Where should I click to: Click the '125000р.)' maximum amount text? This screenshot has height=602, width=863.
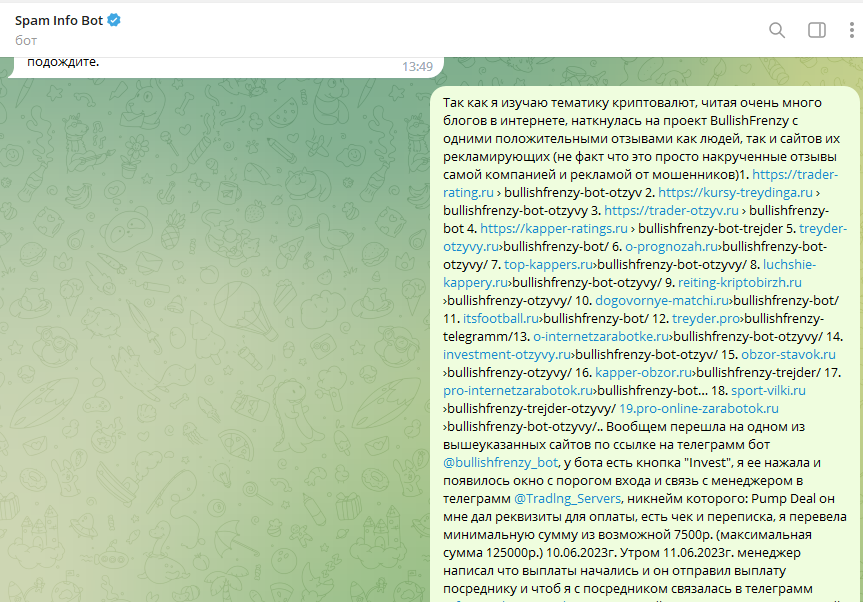coord(516,553)
